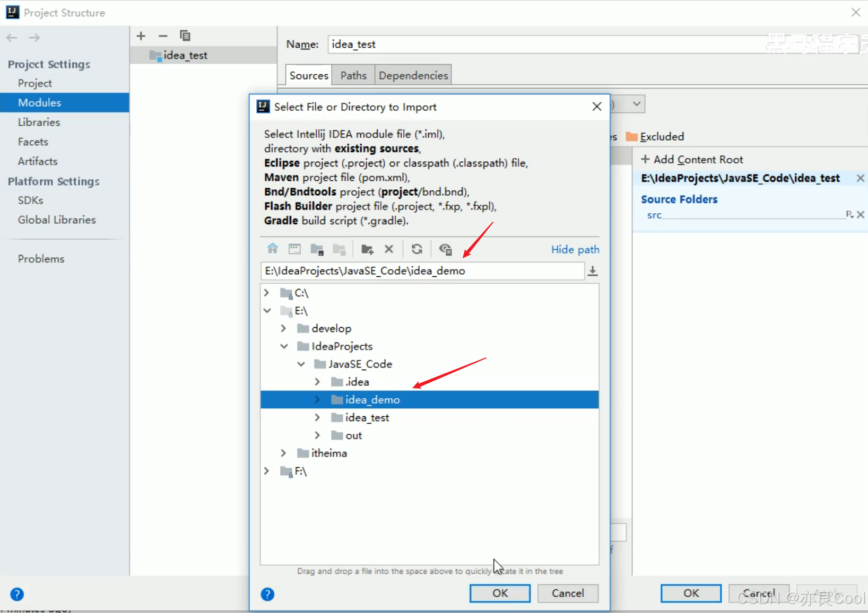This screenshot has width=868, height=613.
Task: Open Project settings section
Action: (x=35, y=83)
